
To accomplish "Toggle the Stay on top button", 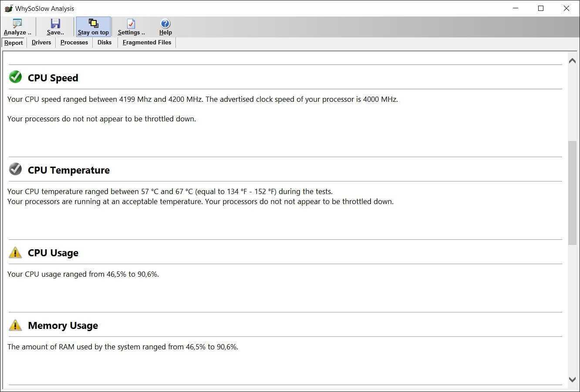I will (x=93, y=27).
